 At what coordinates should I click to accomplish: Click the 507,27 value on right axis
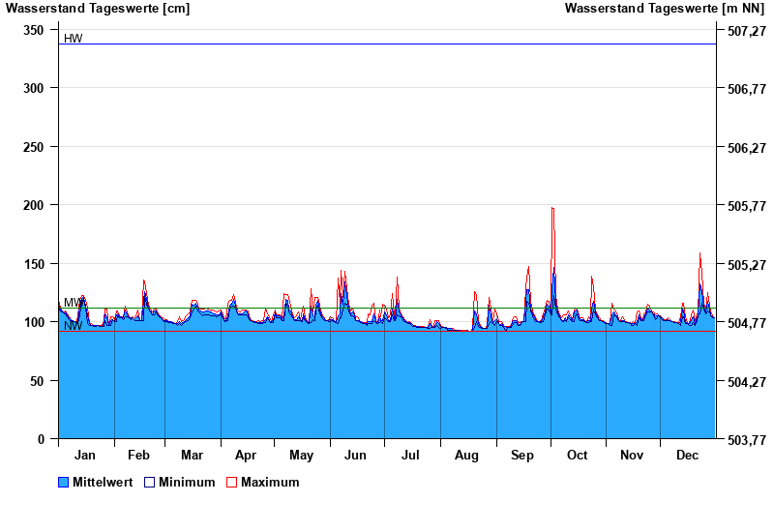[746, 30]
